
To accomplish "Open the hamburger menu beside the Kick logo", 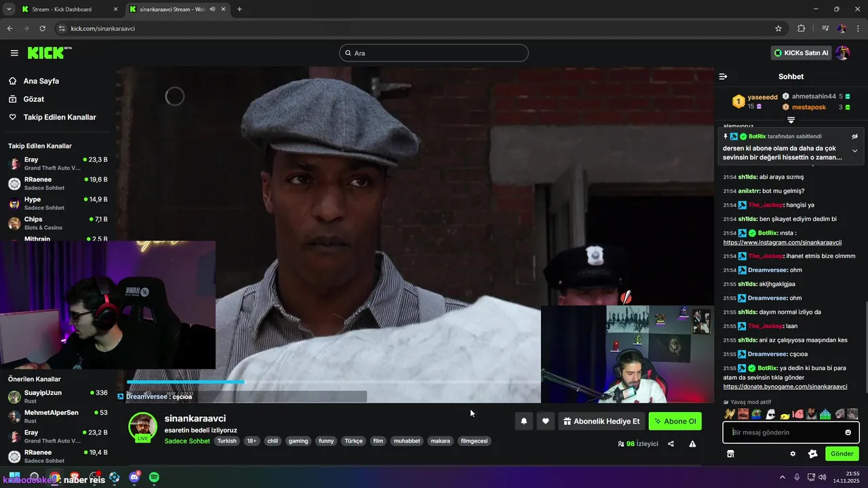I will [14, 53].
